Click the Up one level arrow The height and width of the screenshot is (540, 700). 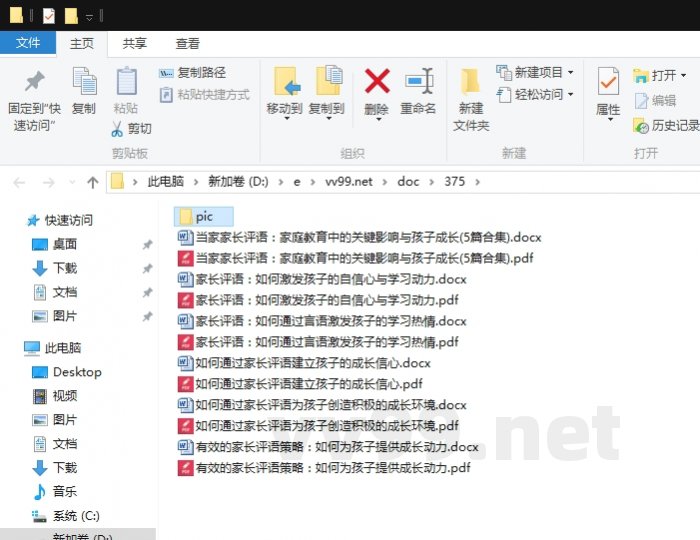click(92, 182)
